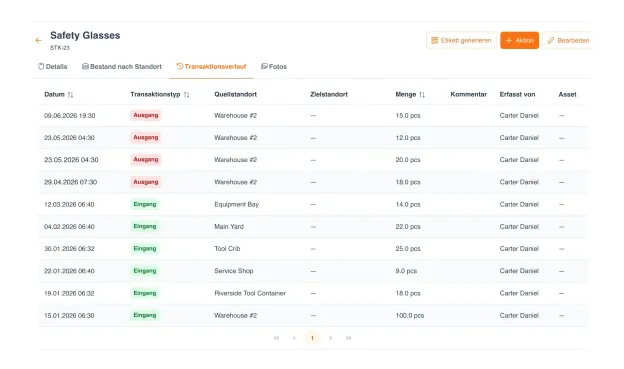Viewport: 624px width, 369px height.
Task: Go to previous page chevron
Action: coord(294,338)
